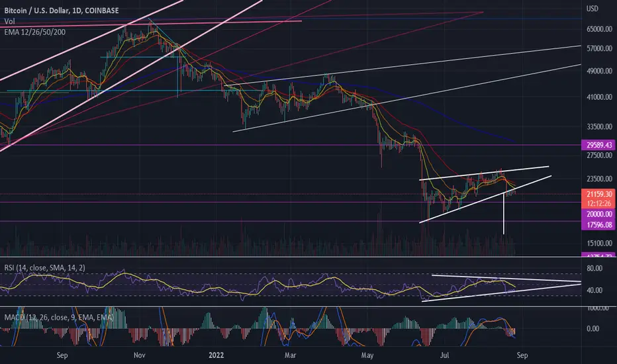617x364 pixels.
Task: Select the Vol indicator label
Action: [9, 21]
